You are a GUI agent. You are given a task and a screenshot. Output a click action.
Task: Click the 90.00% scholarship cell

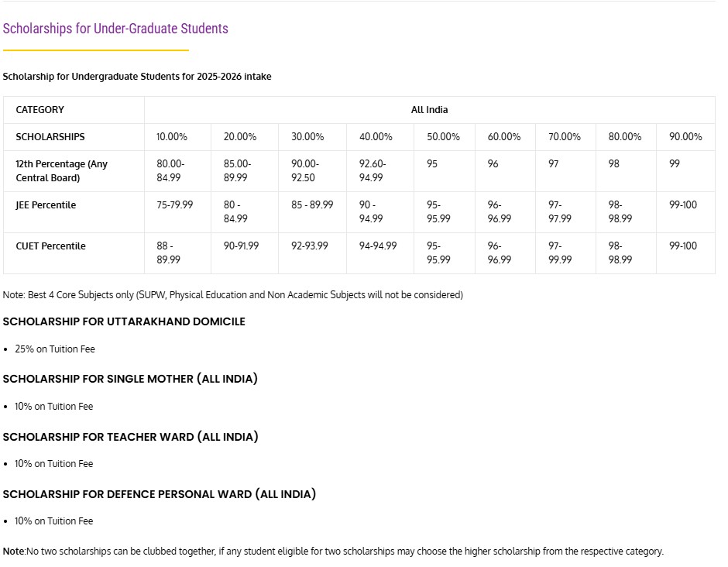coord(685,137)
